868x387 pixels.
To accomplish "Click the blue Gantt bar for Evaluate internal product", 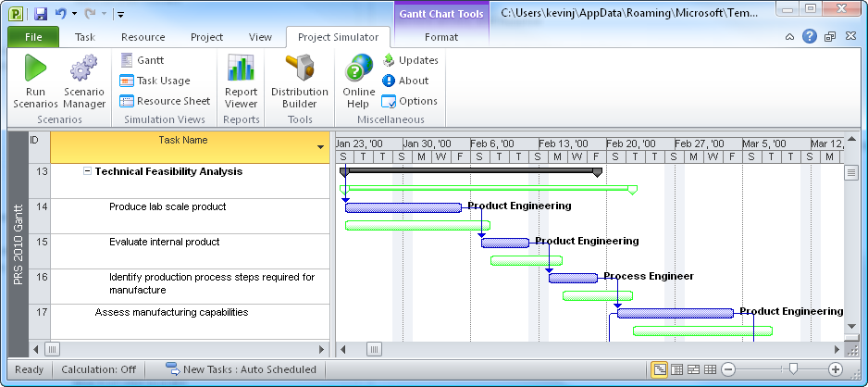I will (505, 243).
